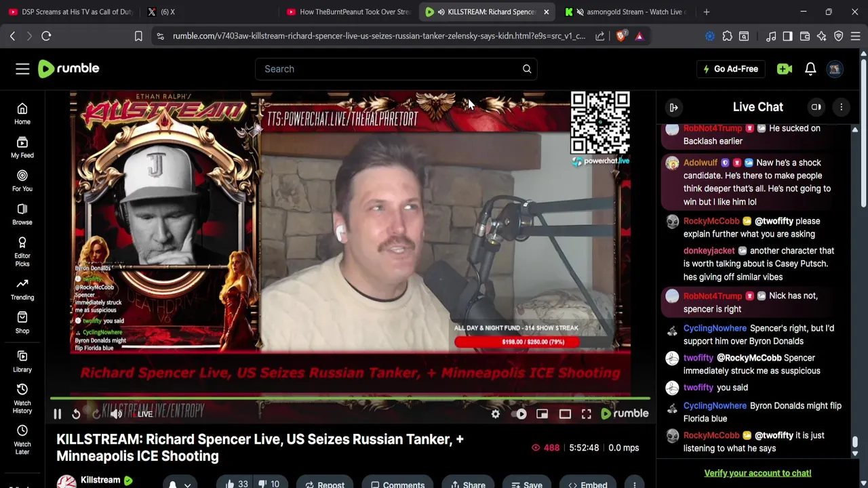868x488 pixels.
Task: Open the user profile avatar menu
Action: (x=835, y=68)
